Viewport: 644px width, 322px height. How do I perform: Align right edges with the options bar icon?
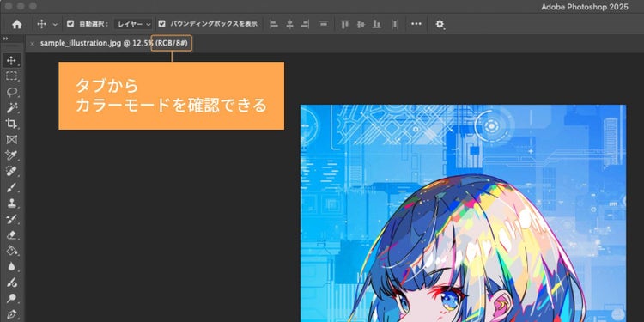305,24
